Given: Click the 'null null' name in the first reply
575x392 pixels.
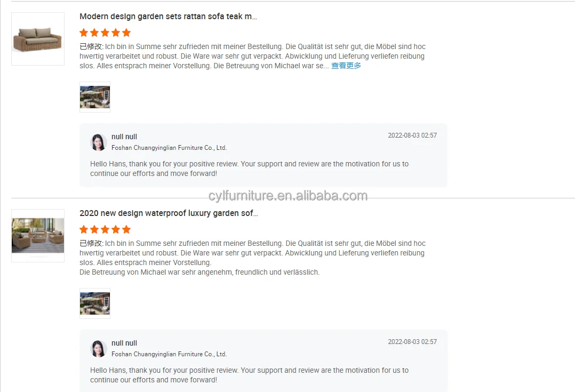Looking at the screenshot, I should click(x=124, y=137).
